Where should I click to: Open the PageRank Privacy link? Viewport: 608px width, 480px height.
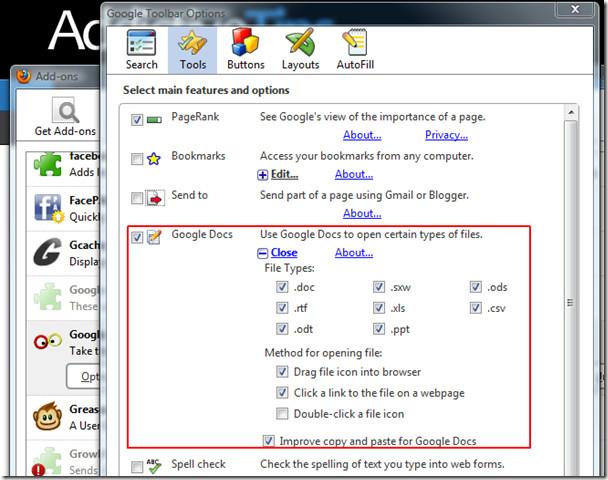[446, 135]
